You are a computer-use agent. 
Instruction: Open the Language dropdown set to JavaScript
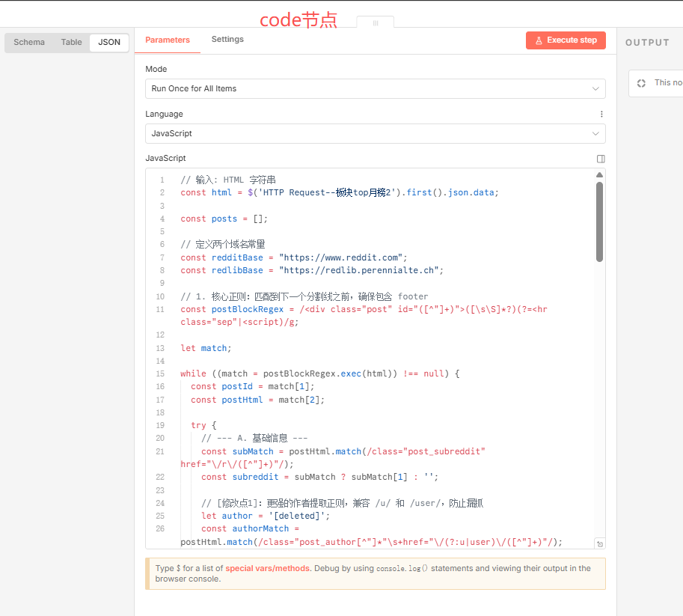(x=374, y=133)
